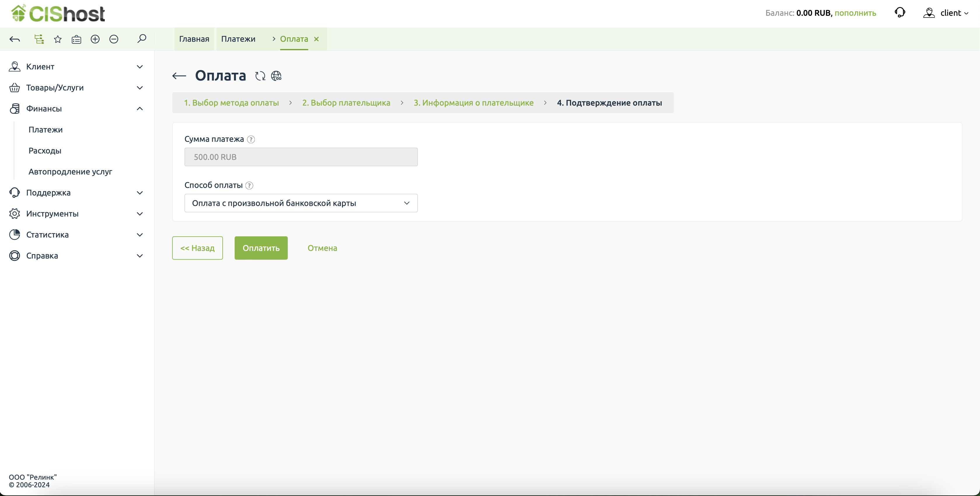
Task: Close the Оплата tab
Action: tap(317, 39)
